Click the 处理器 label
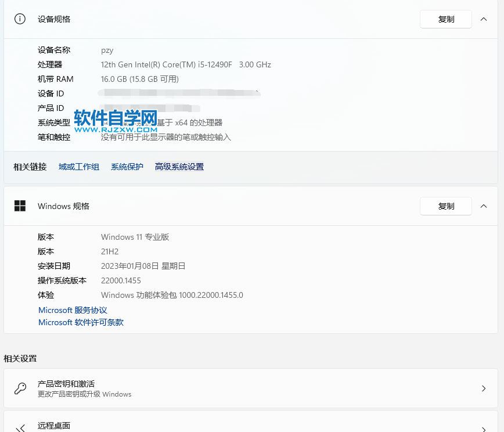 point(50,64)
